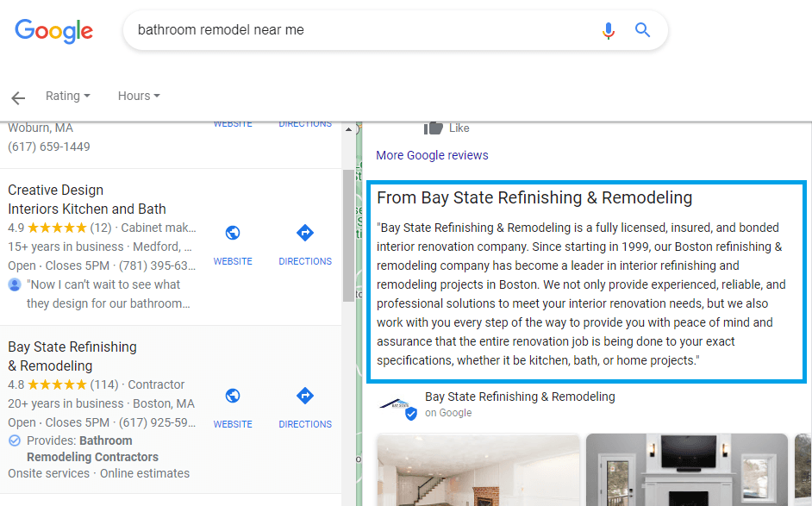Screen dimensions: 812x506
Task: Click the Google logo
Action: click(x=53, y=31)
